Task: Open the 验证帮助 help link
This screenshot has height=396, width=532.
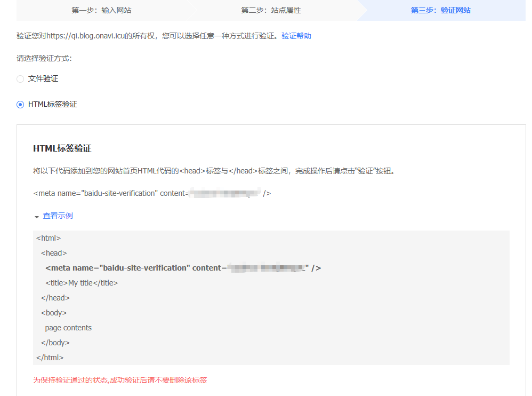Action: pos(296,36)
